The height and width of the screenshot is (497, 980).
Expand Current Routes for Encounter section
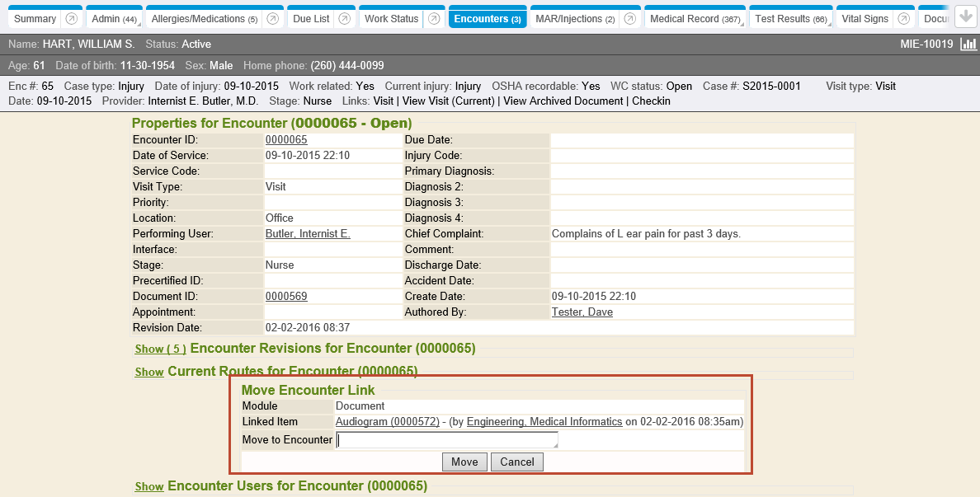pyautogui.click(x=149, y=372)
